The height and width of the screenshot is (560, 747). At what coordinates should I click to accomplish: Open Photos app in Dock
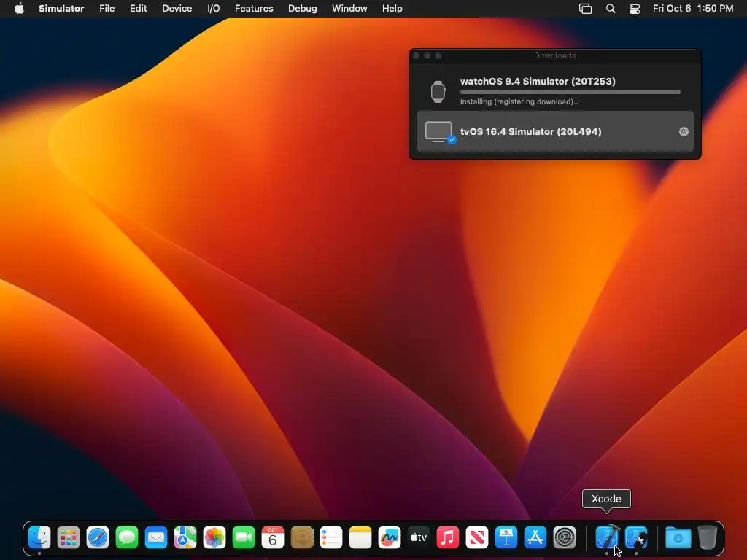click(214, 537)
